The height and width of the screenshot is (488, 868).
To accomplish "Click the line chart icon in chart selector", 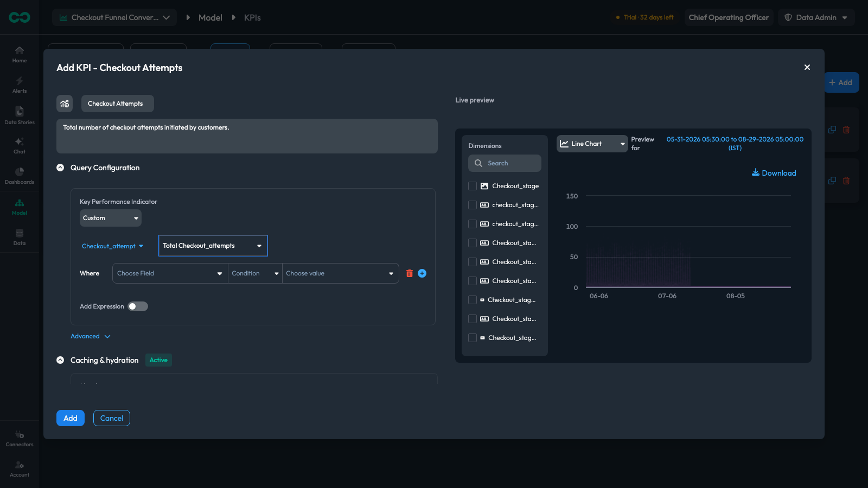I will coord(564,144).
